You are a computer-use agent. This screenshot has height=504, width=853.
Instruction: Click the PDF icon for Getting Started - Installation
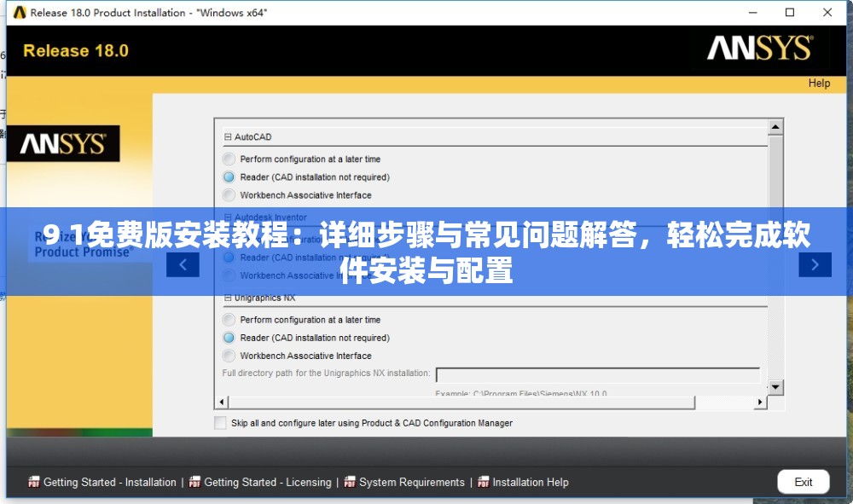coord(34,482)
